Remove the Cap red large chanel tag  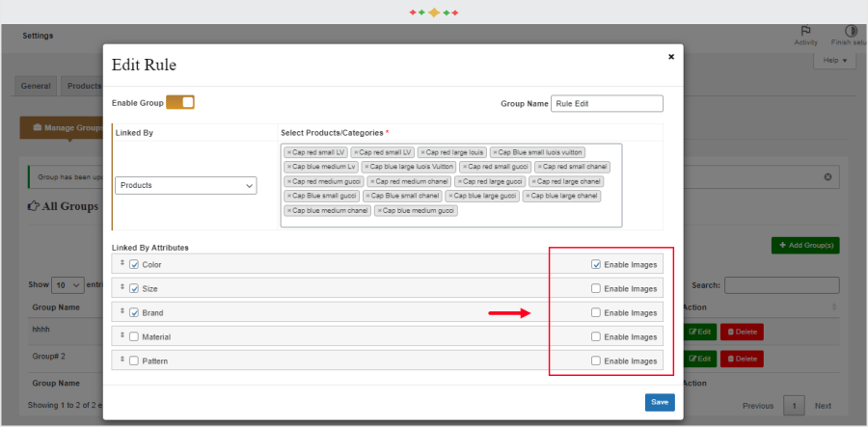pyautogui.click(x=534, y=181)
